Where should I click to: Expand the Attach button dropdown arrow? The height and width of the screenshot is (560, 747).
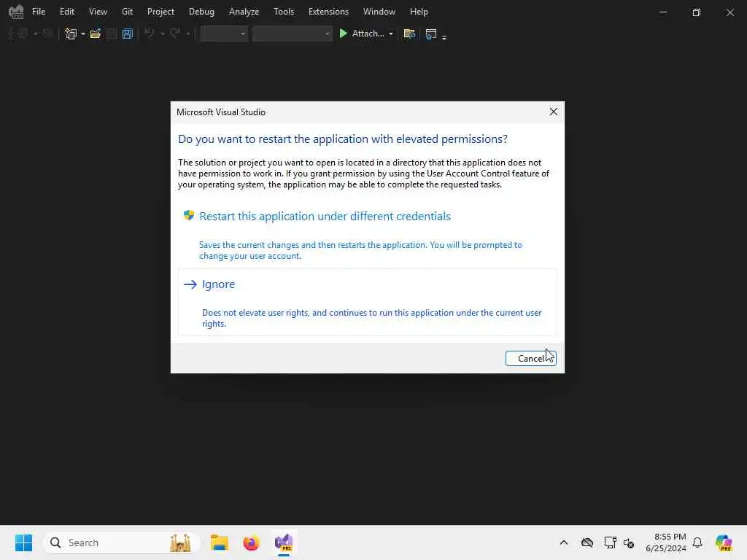(391, 34)
